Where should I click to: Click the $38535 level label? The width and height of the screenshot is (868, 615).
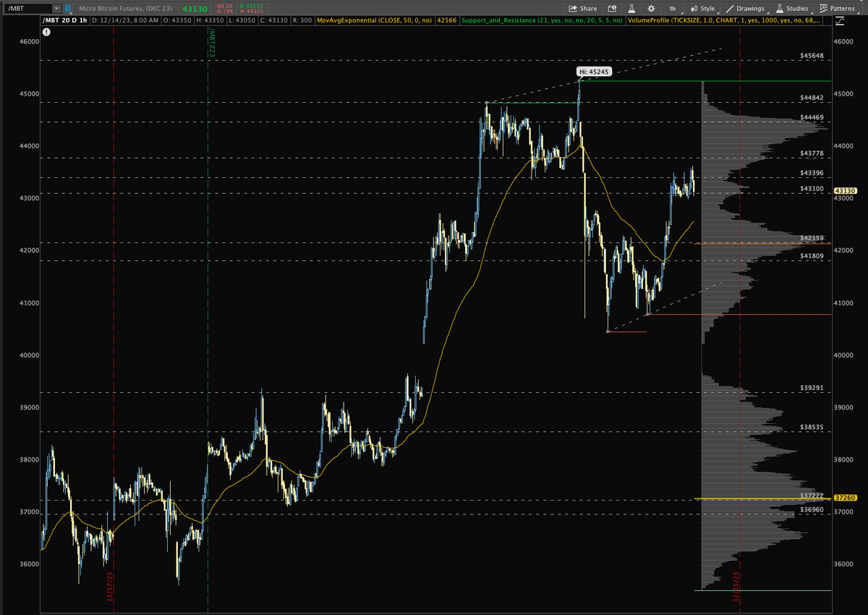point(812,428)
